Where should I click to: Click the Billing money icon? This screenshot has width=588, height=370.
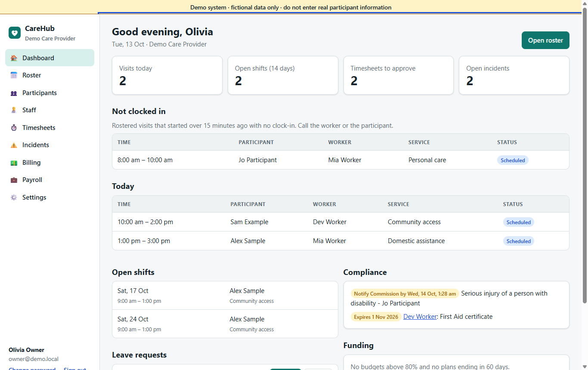(14, 163)
